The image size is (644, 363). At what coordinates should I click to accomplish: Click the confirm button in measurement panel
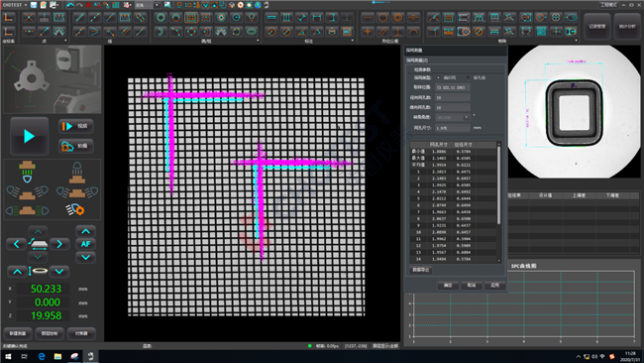click(448, 285)
